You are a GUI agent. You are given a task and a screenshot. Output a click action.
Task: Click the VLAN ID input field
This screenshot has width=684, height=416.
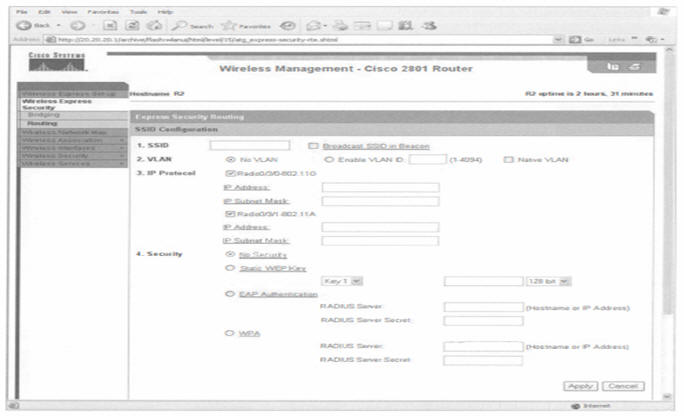pyautogui.click(x=428, y=159)
